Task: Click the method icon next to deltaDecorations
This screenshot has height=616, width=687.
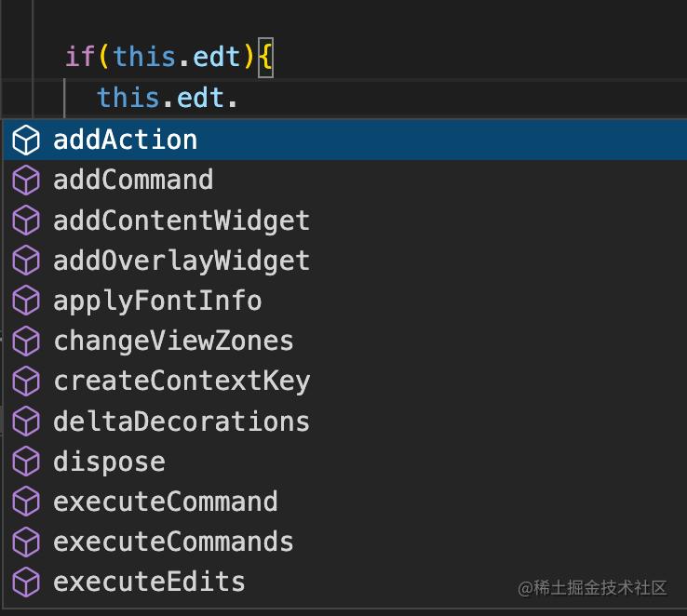Action: pyautogui.click(x=26, y=421)
